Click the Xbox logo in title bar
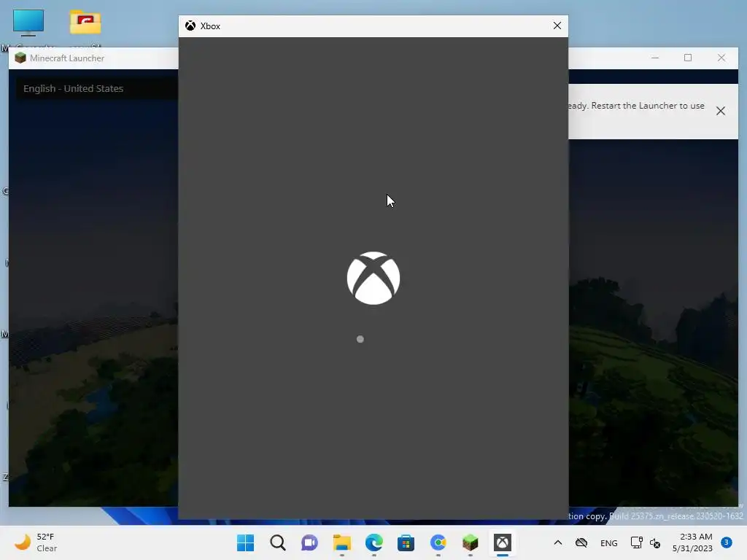 click(190, 26)
